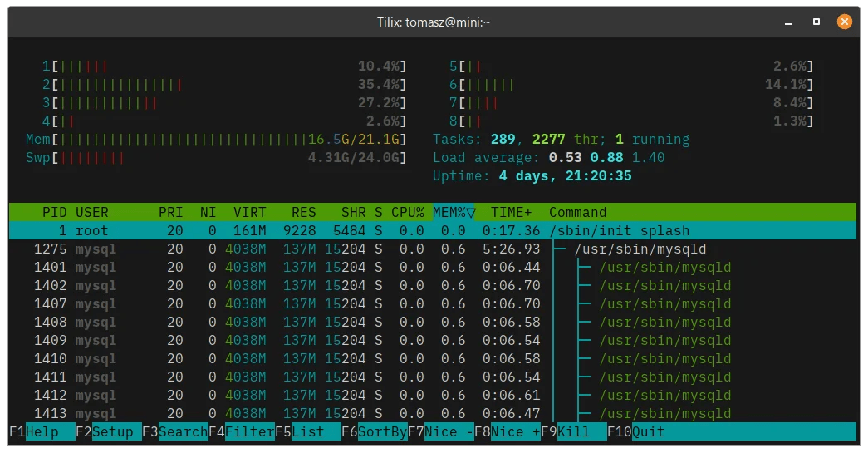Select the mysqld thread row PID 1402
The width and height of the screenshot is (868, 453).
point(433,286)
